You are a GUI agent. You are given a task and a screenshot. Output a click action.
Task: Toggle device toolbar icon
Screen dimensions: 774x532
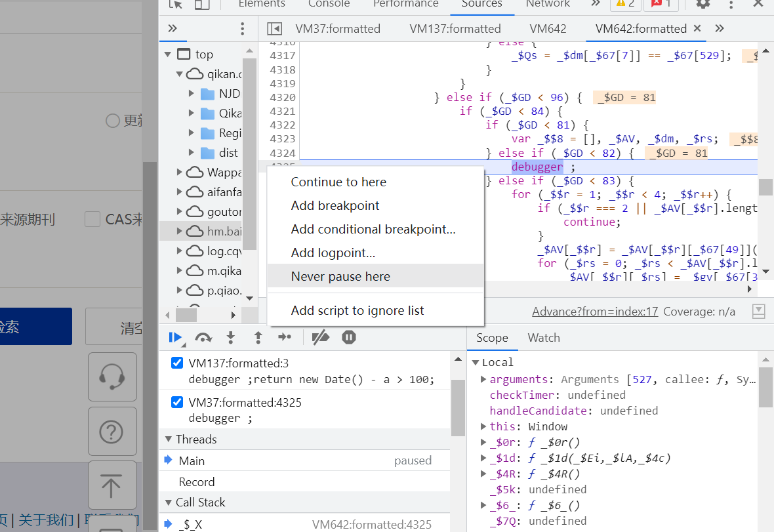pyautogui.click(x=202, y=5)
